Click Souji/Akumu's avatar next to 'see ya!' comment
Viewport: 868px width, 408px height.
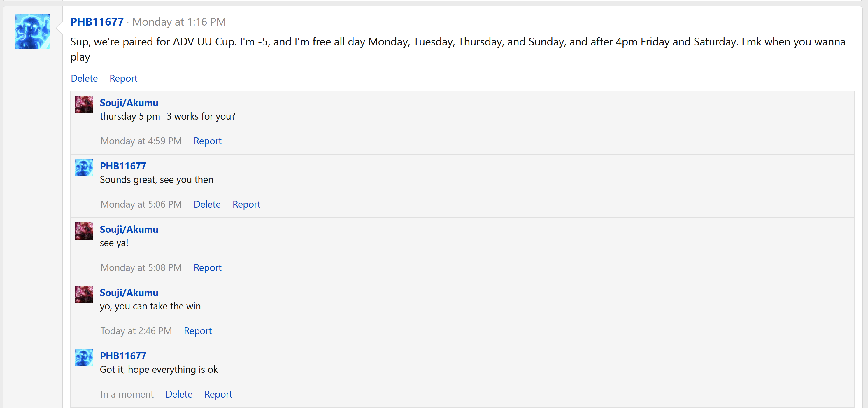pos(84,231)
